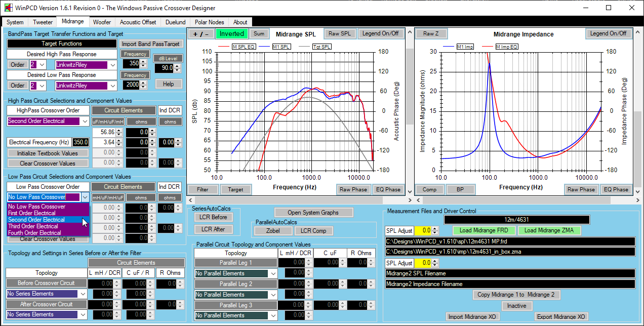This screenshot has width=644, height=326.
Task: Click Raw Z on impedance graph
Action: (x=431, y=34)
